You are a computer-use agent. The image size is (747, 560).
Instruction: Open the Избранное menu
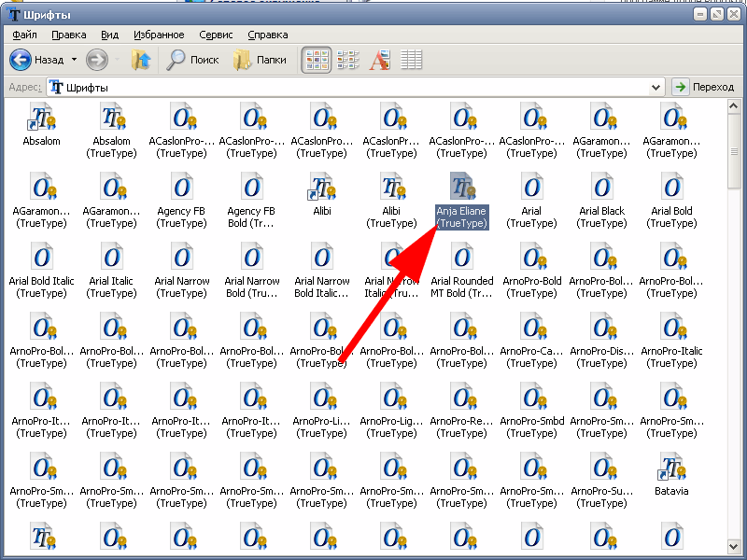click(159, 35)
